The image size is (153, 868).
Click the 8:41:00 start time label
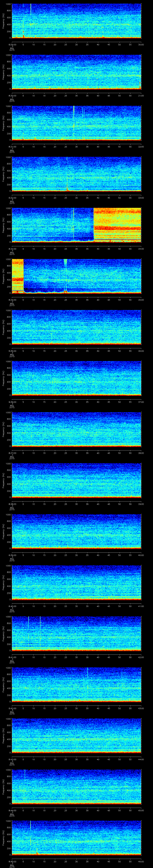pos(12,657)
